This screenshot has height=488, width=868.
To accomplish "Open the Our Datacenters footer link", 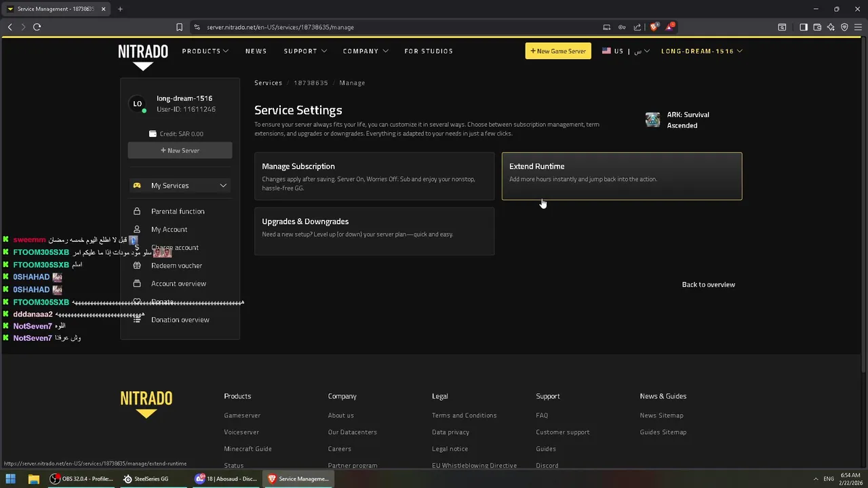I will tap(352, 432).
